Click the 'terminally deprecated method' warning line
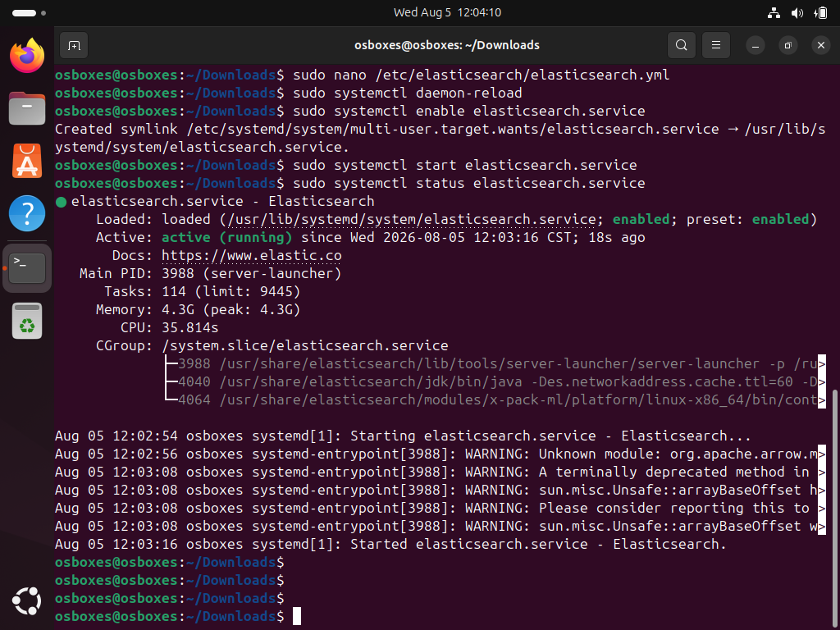840x630 pixels. (x=440, y=472)
